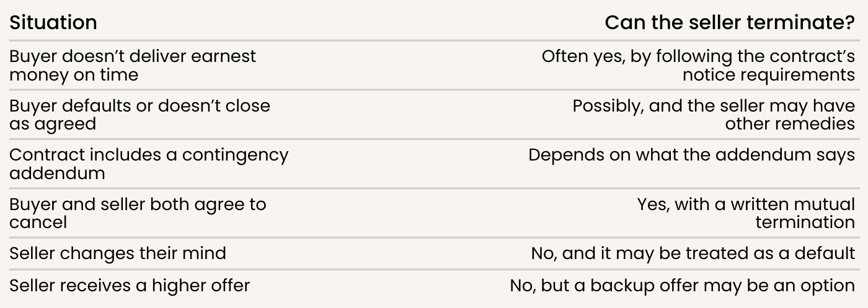Click 'Depends on what the addendum says'
Screen dimensions: 868x308
pyautogui.click(x=692, y=155)
